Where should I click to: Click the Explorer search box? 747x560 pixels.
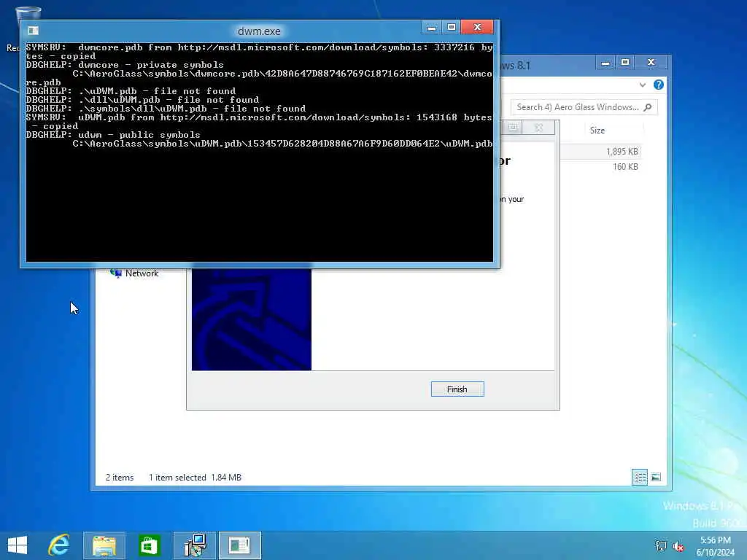584,107
